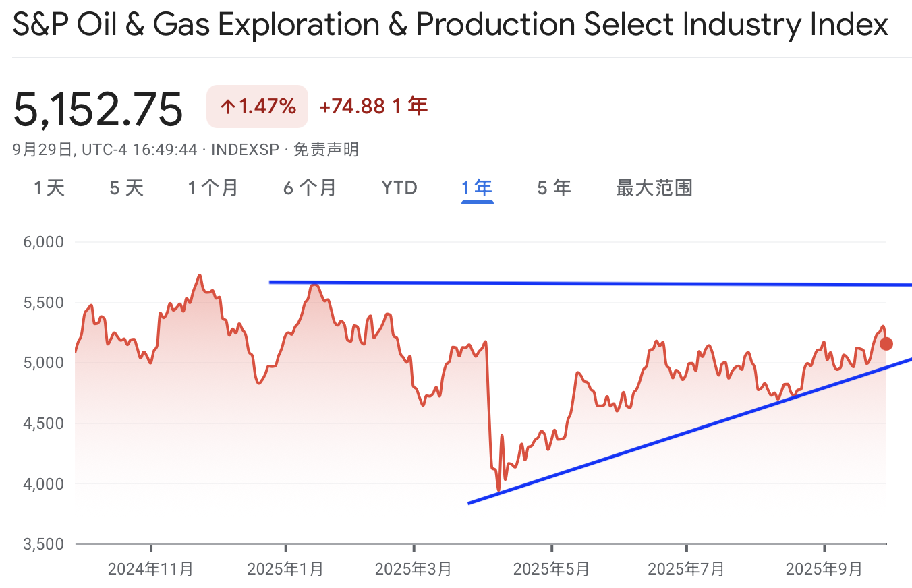Click the index title heading
This screenshot has height=588, width=912.
click(x=451, y=26)
